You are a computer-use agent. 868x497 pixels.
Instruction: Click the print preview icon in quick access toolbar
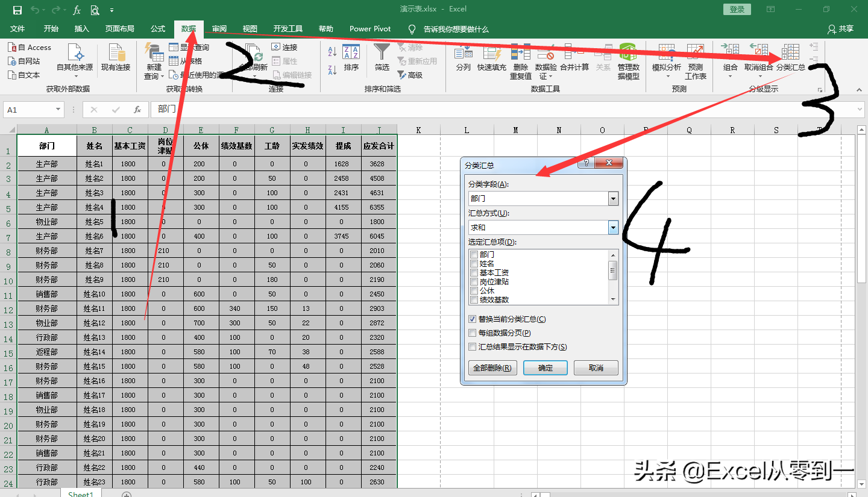tap(95, 10)
